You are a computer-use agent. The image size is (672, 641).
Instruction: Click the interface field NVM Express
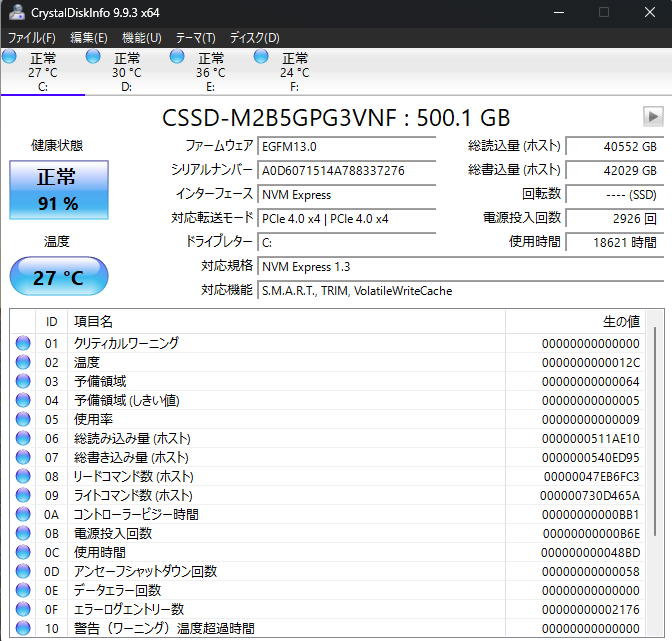[347, 195]
